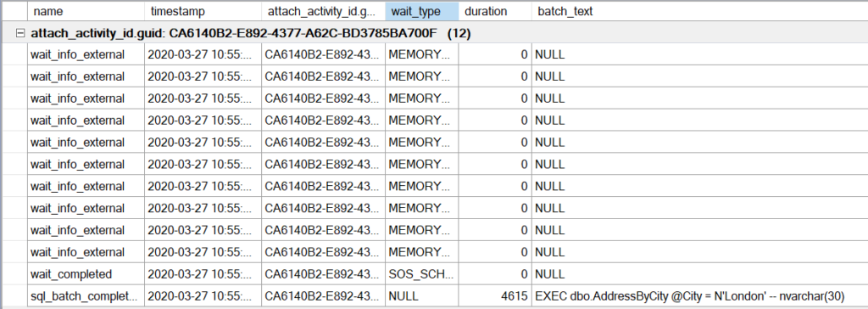The height and width of the screenshot is (309, 868).
Task: Sort by the timestamp column header
Action: [203, 11]
